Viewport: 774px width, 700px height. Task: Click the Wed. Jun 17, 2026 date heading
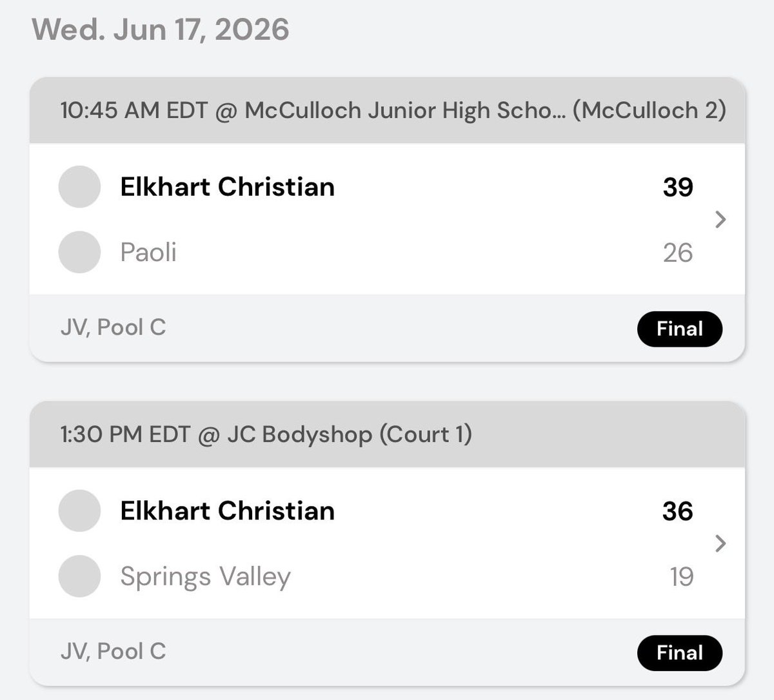click(161, 30)
